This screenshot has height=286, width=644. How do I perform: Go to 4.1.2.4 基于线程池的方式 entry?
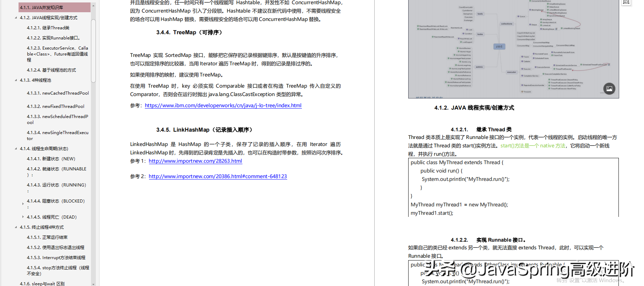[x=51, y=70]
